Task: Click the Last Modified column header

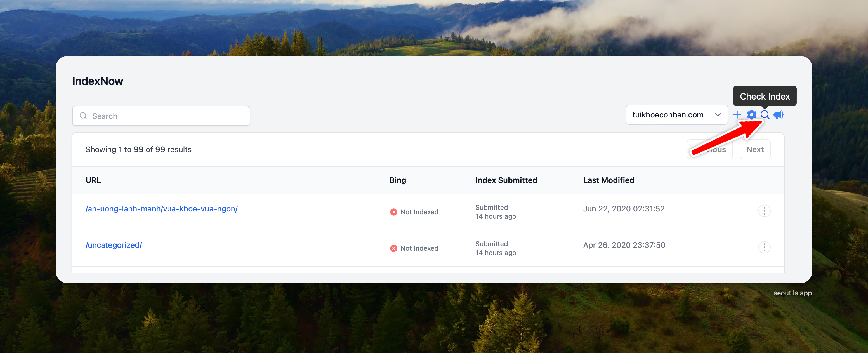Action: click(x=608, y=180)
